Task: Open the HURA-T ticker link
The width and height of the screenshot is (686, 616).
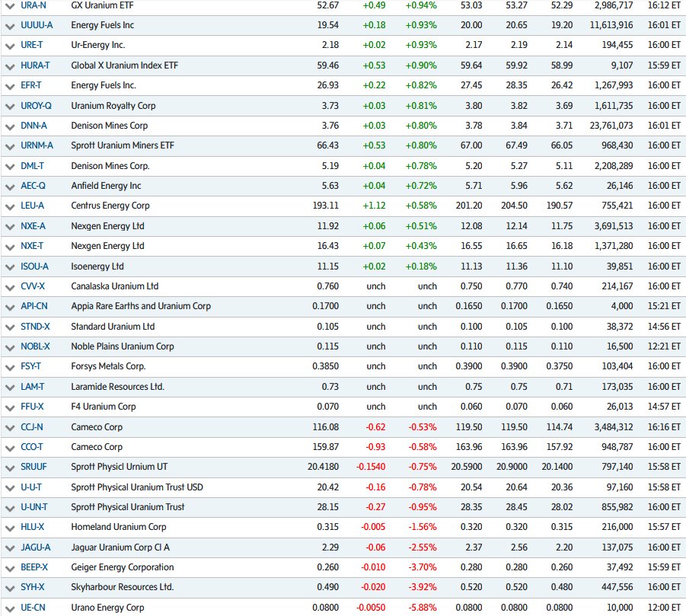Action: pyautogui.click(x=35, y=65)
